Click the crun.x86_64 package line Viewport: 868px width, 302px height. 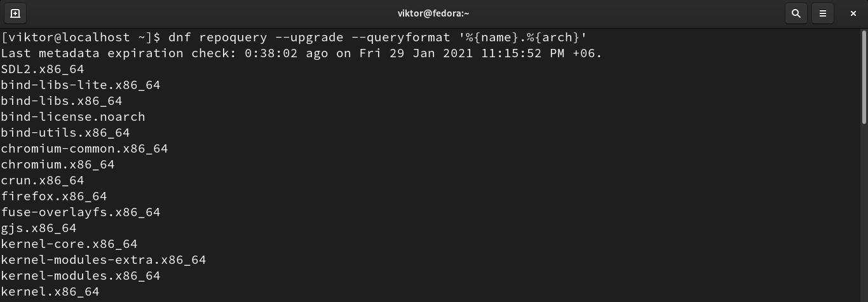[x=43, y=181]
